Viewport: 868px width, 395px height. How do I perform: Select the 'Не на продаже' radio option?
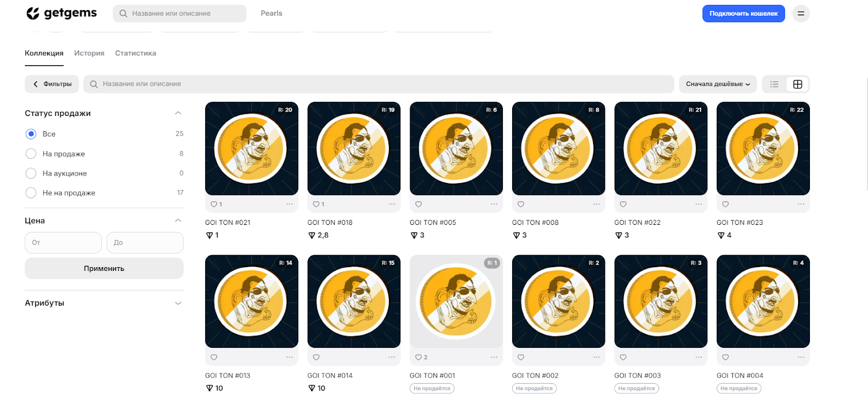pyautogui.click(x=31, y=193)
